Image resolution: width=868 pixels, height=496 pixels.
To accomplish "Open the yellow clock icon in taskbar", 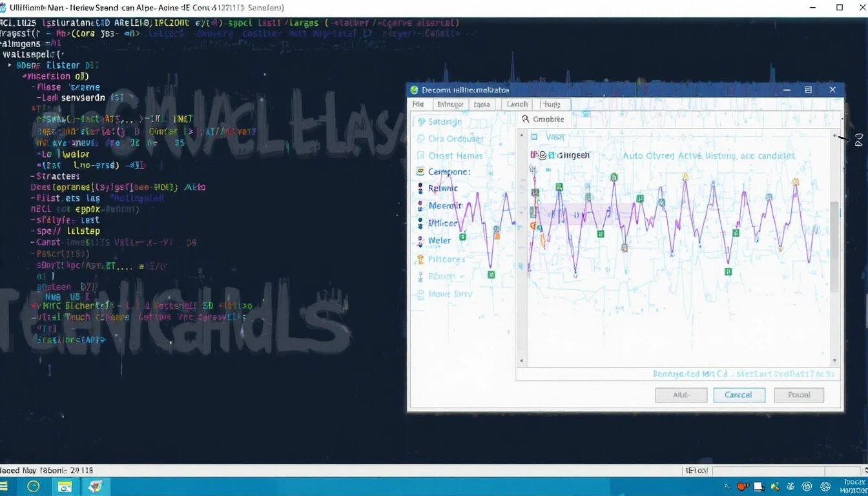I will tap(33, 486).
